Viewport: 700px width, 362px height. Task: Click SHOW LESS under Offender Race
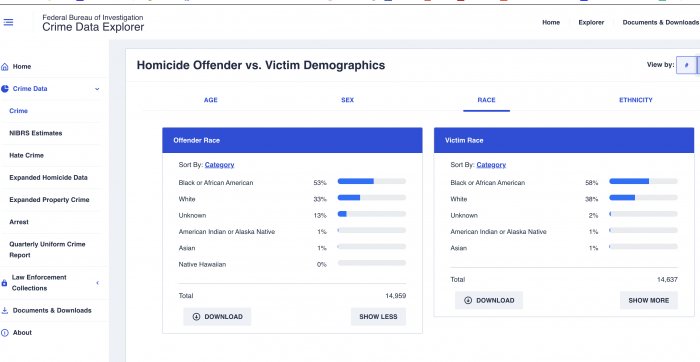click(378, 316)
